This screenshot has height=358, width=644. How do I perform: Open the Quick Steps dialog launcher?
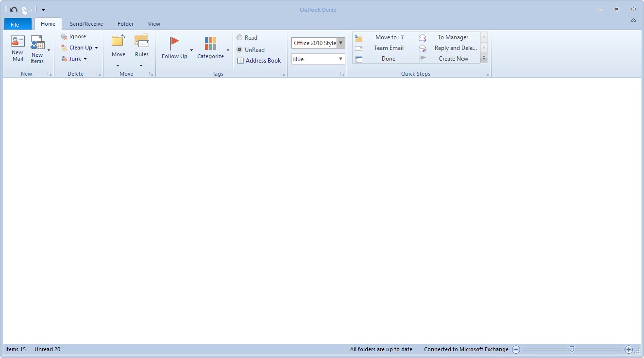(487, 74)
